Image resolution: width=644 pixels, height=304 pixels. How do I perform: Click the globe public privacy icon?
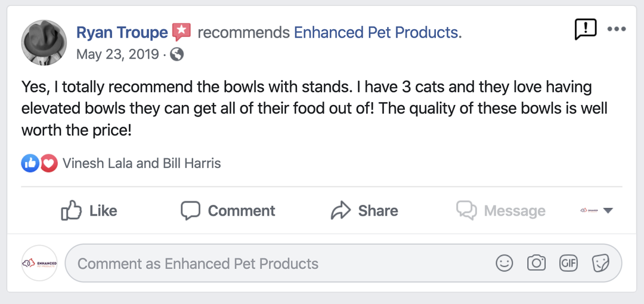[x=177, y=54]
